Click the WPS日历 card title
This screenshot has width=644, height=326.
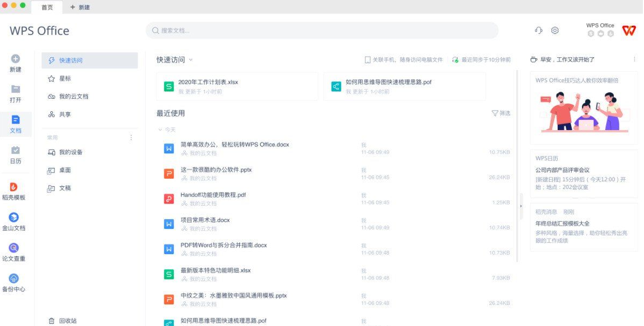[x=547, y=158]
